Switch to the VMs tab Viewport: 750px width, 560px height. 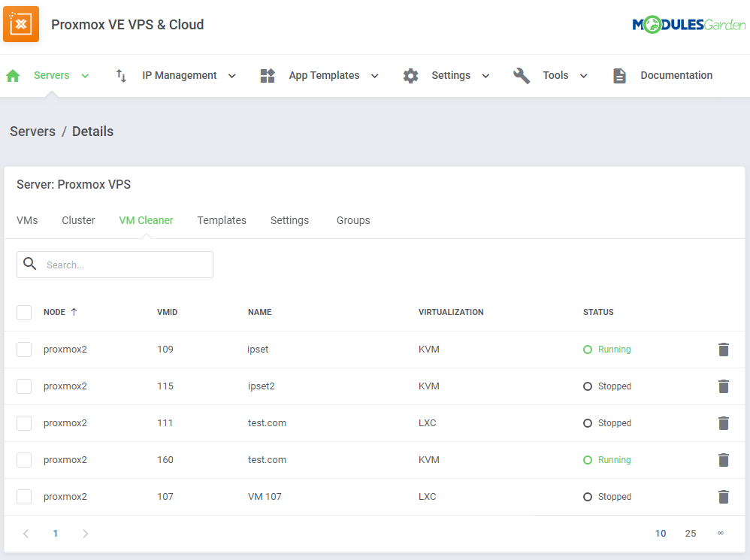[x=27, y=220]
